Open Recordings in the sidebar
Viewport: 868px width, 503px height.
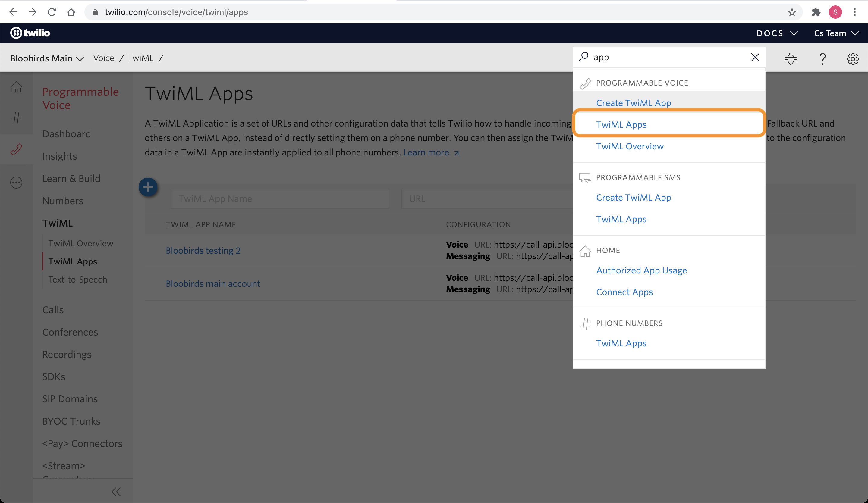tap(67, 355)
